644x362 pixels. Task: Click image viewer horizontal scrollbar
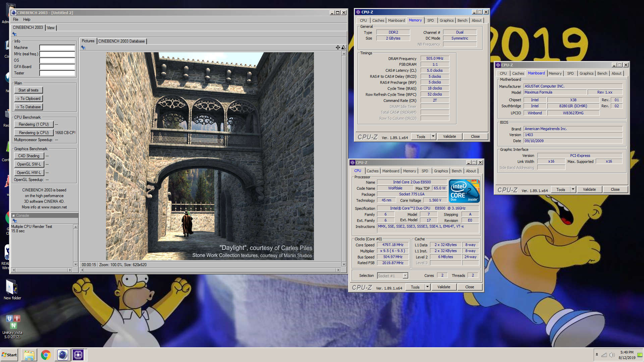click(x=211, y=270)
